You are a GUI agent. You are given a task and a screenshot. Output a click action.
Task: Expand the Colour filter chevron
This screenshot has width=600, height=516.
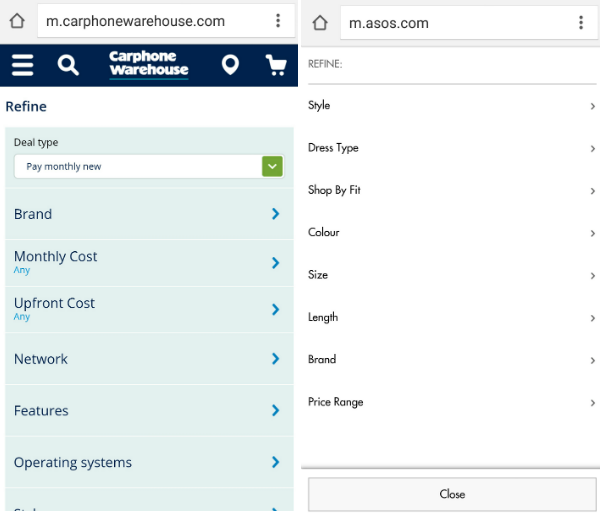(x=593, y=234)
